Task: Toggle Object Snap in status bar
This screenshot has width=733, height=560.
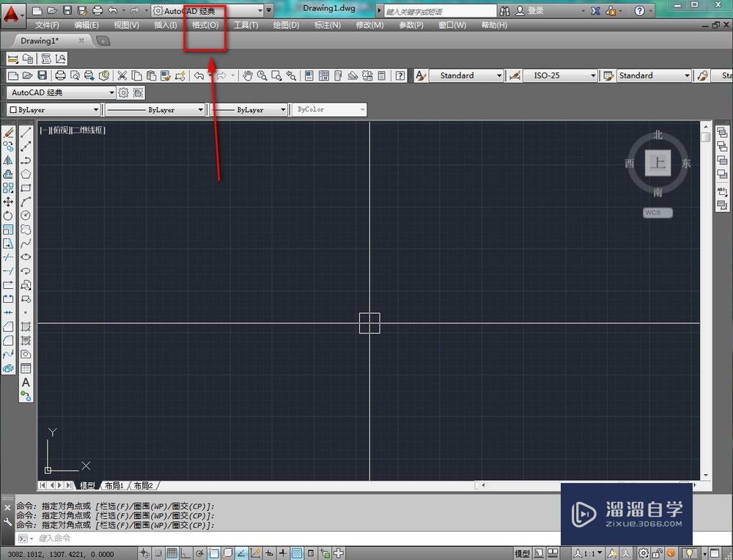Action: 213,554
